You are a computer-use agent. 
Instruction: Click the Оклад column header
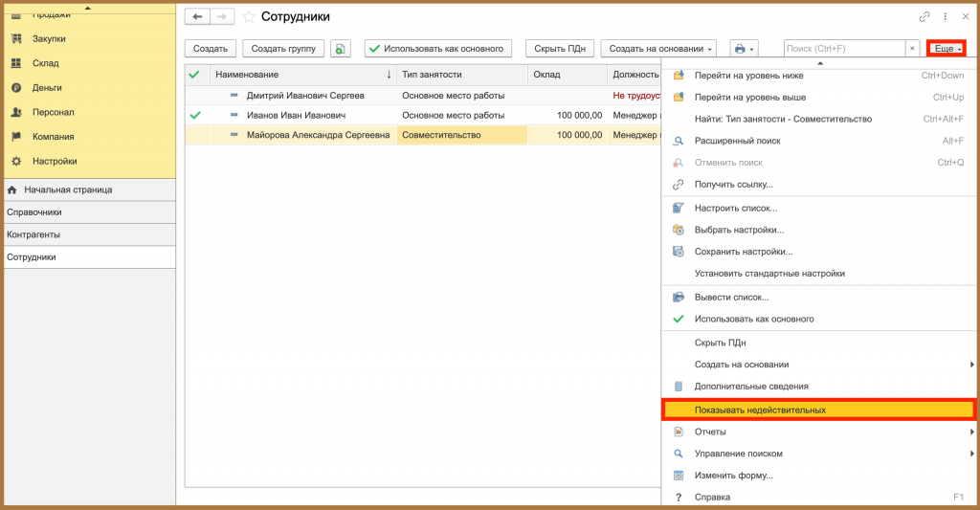coord(568,75)
